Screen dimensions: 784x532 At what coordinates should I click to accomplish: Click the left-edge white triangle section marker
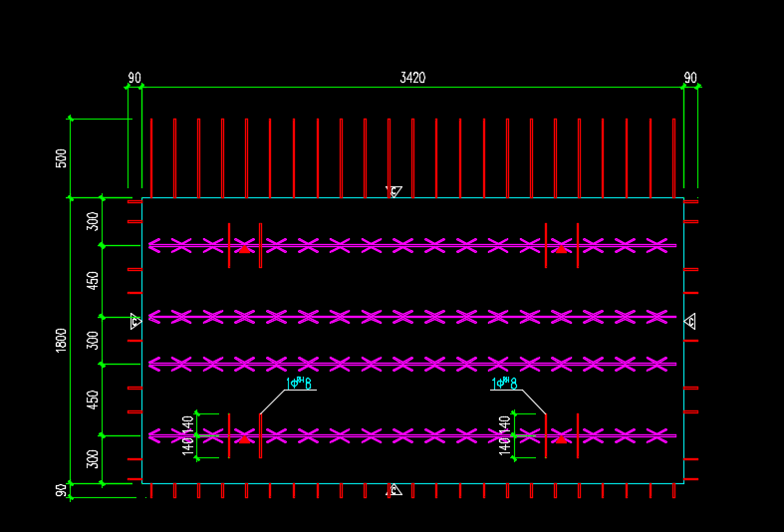(135, 321)
